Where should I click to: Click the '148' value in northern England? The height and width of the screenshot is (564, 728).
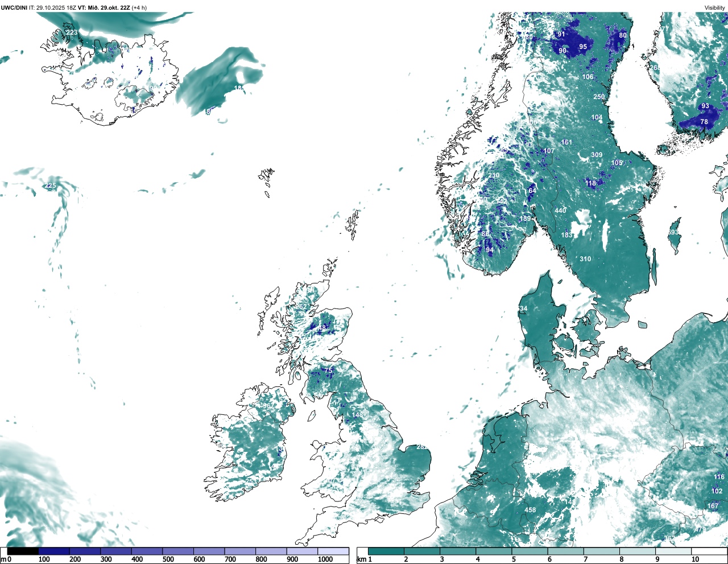(x=357, y=415)
